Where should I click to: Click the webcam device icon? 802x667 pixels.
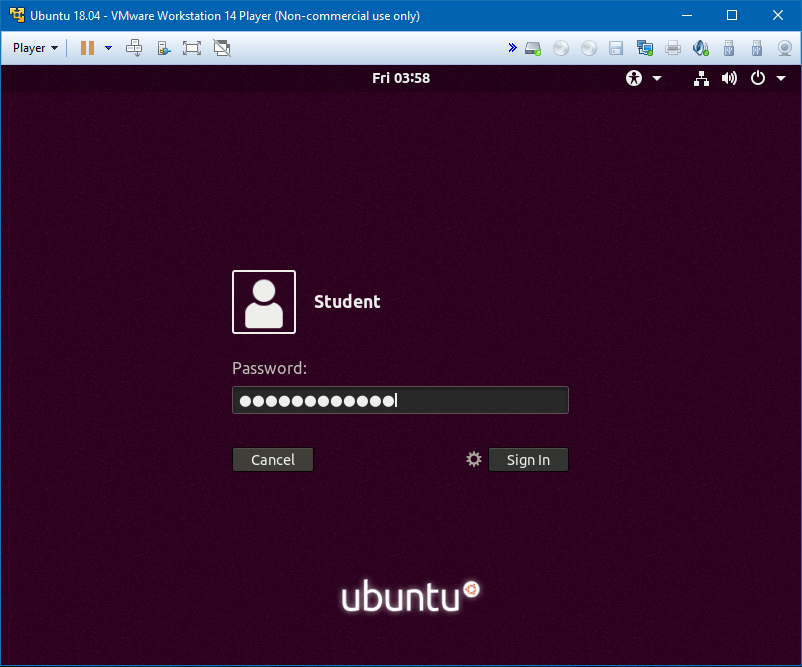click(x=785, y=49)
